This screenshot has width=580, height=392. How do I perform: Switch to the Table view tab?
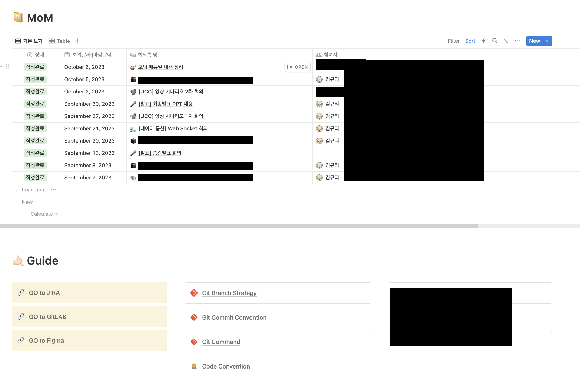pos(60,41)
